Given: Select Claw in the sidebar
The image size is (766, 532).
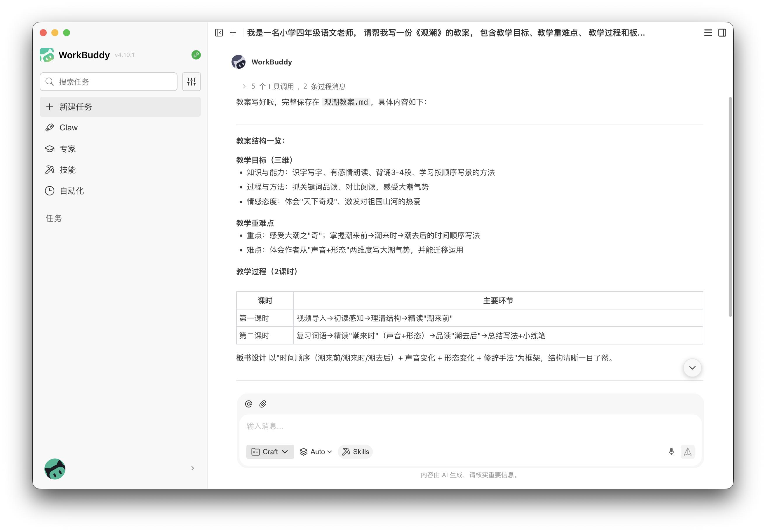Looking at the screenshot, I should tap(68, 127).
